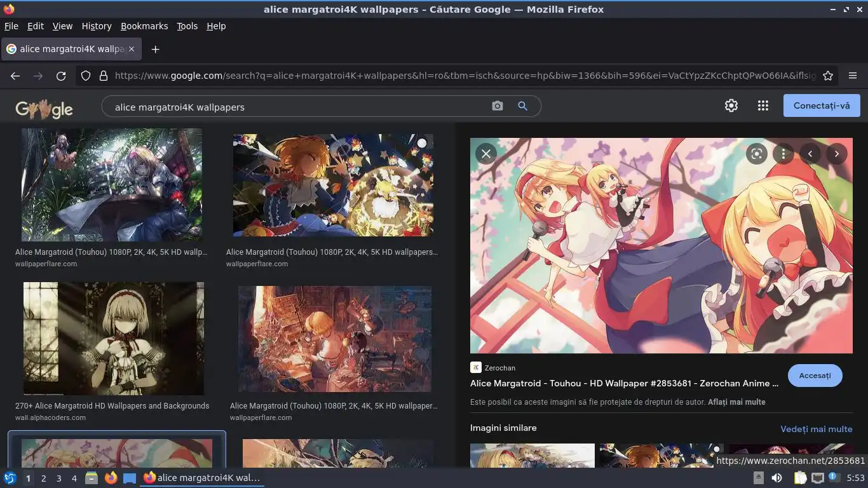Open first similar image thumbnail
868x488 pixels.
tap(532, 456)
